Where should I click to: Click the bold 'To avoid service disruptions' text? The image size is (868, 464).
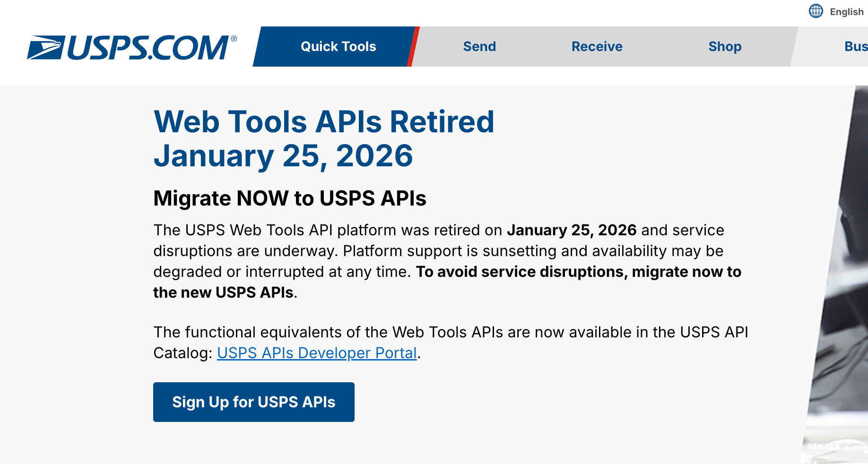(521, 272)
